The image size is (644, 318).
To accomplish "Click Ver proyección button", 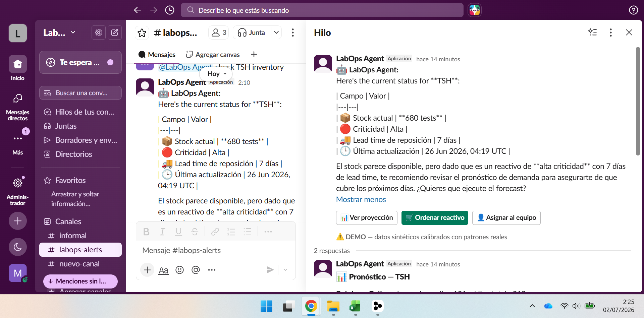I will coord(367,218).
